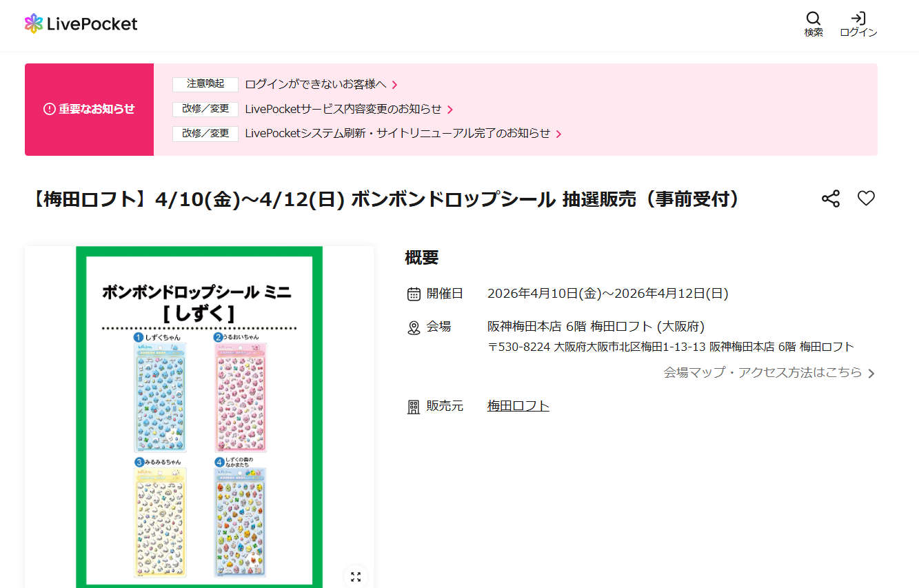Click the building icon next to 販売元
The image size is (919, 588).
coord(414,407)
